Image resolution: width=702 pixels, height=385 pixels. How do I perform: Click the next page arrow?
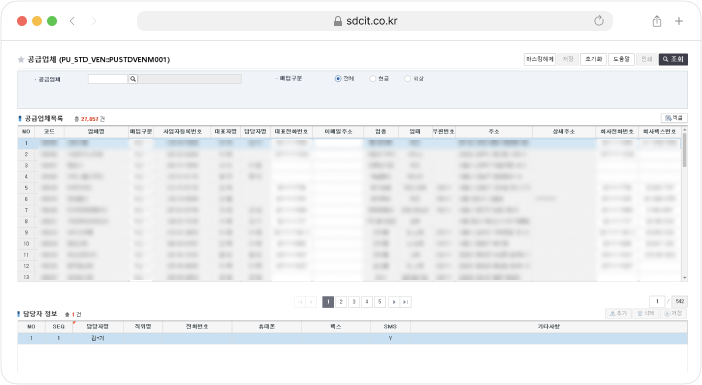click(x=394, y=302)
